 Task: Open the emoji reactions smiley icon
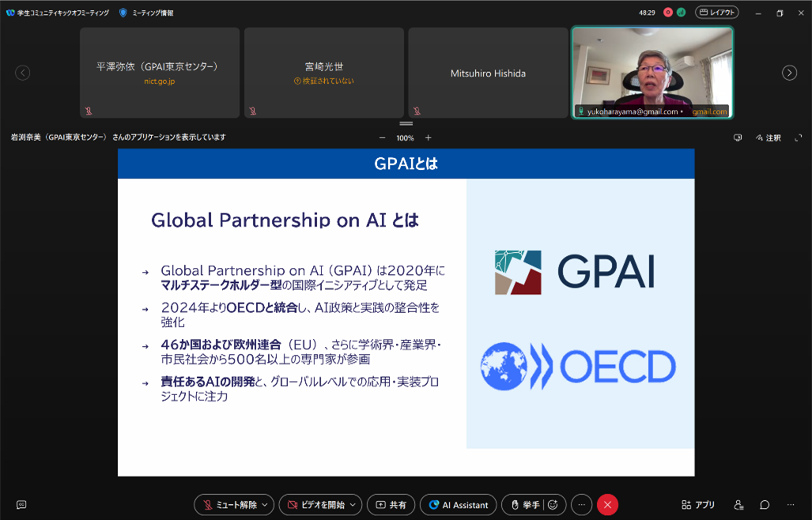[553, 504]
